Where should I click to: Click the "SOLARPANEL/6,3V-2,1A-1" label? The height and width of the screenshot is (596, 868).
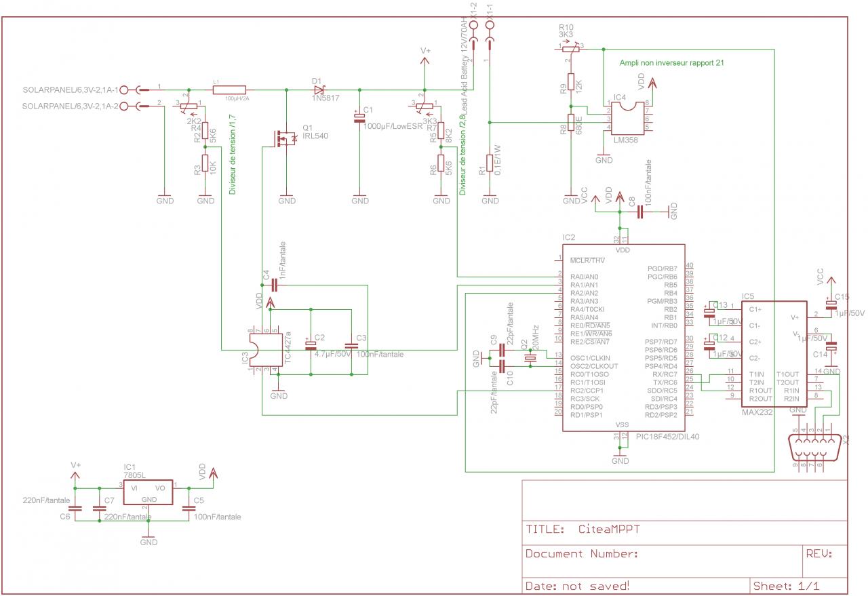tap(71, 90)
